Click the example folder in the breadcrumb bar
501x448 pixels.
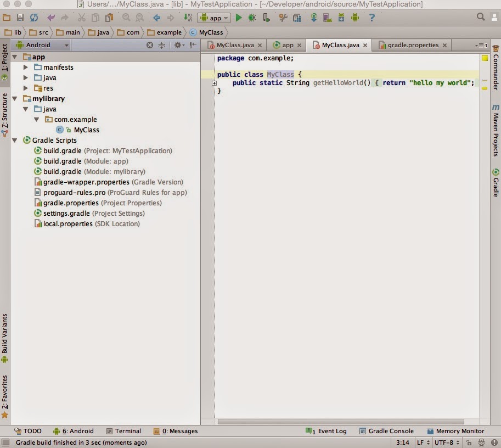[x=165, y=32]
